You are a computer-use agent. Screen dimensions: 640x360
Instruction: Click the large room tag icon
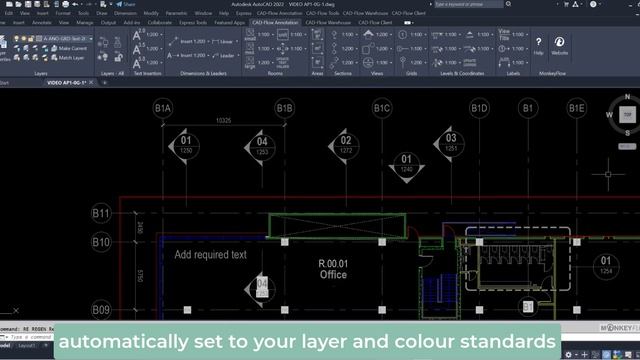[x=250, y=63]
